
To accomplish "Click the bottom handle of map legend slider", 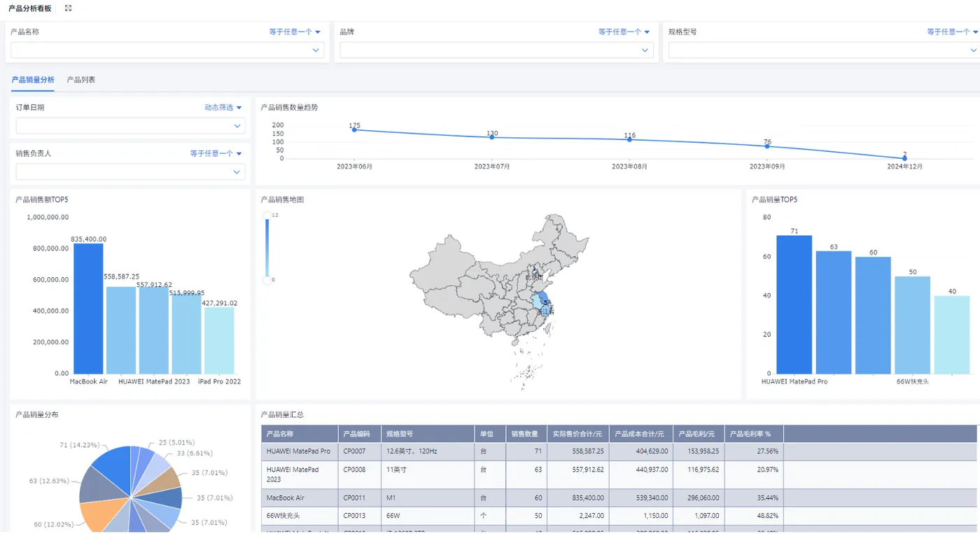I will (267, 280).
